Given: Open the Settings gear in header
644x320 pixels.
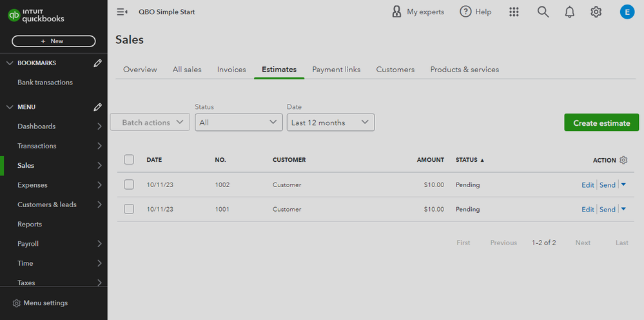Looking at the screenshot, I should (x=596, y=12).
